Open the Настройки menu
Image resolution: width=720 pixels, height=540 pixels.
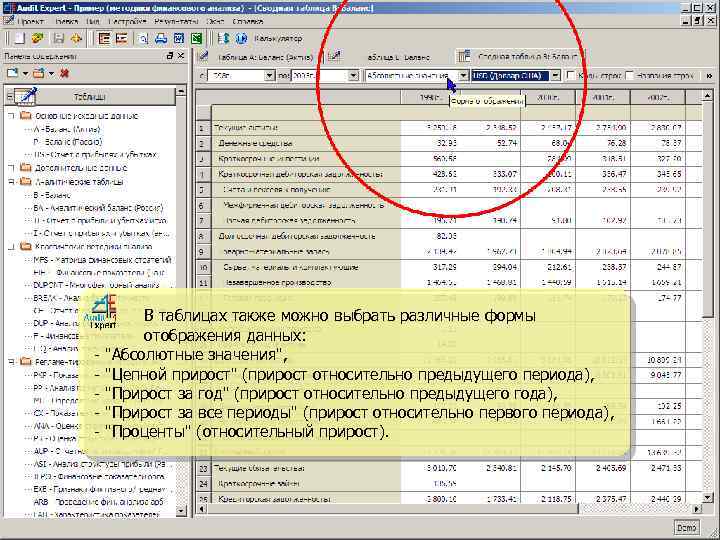127,21
